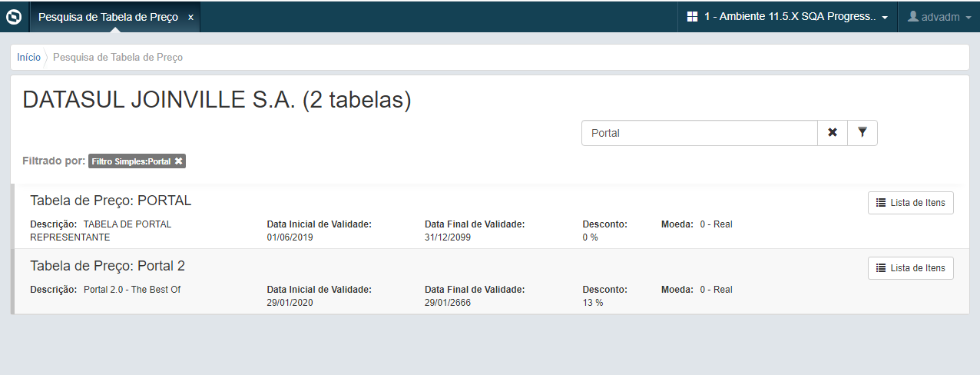Select the Portal 2.0 - The Best Of description
The height and width of the screenshot is (375, 980).
click(x=131, y=290)
